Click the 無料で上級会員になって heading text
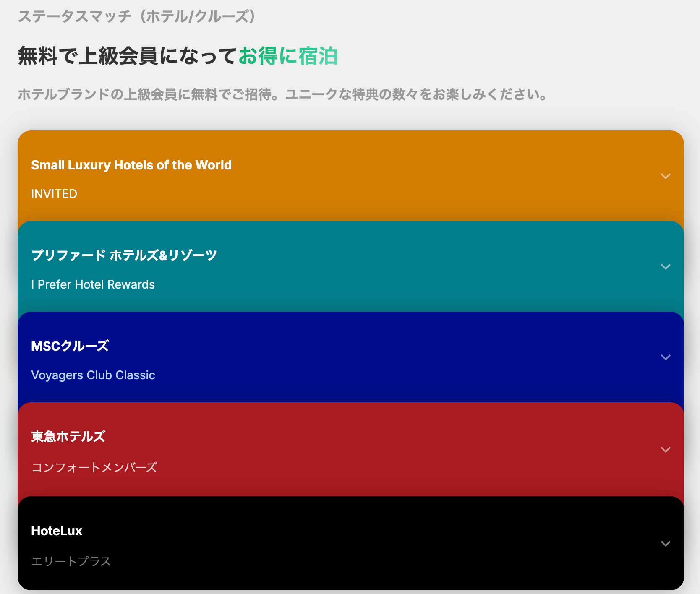This screenshot has height=594, width=700. (x=128, y=56)
